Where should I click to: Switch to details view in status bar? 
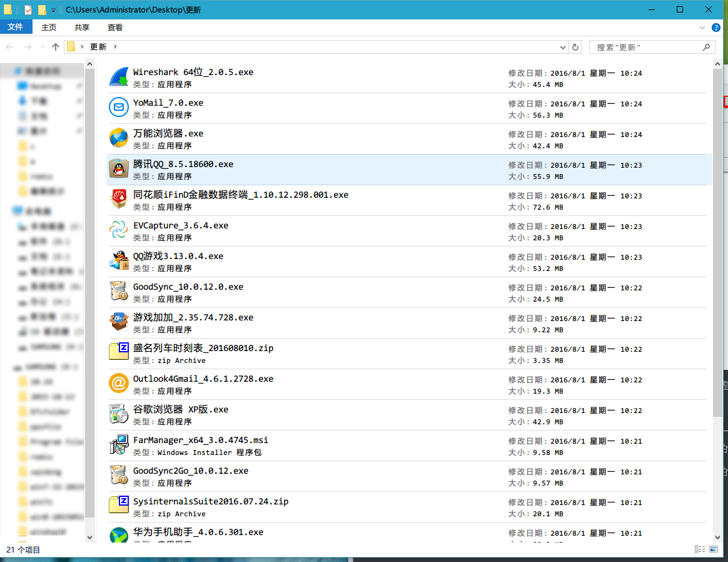700,549
